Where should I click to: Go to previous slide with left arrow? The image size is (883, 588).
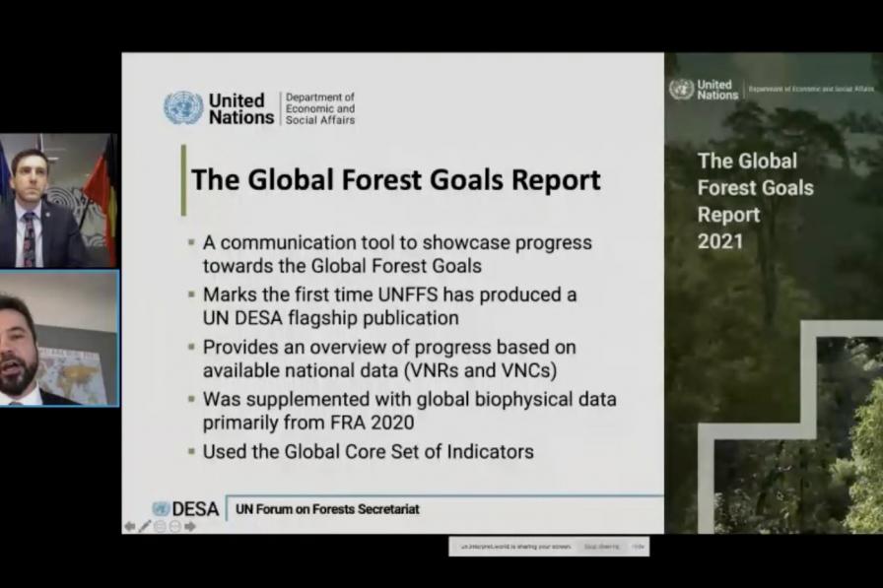(x=129, y=527)
